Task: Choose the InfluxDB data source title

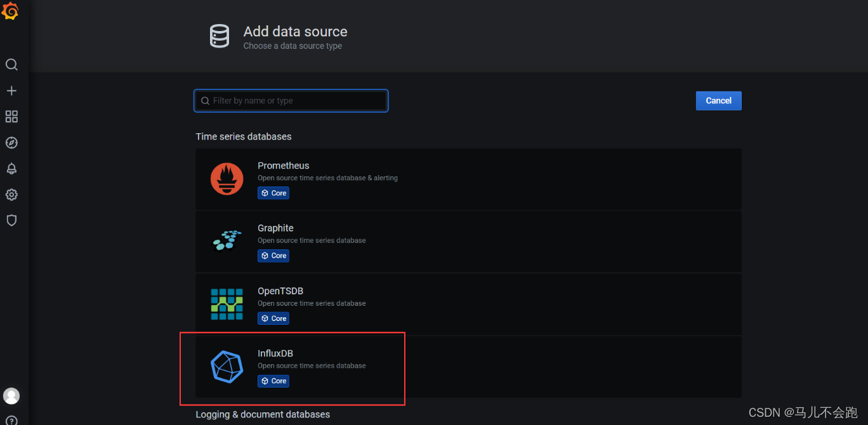Action: click(x=275, y=353)
